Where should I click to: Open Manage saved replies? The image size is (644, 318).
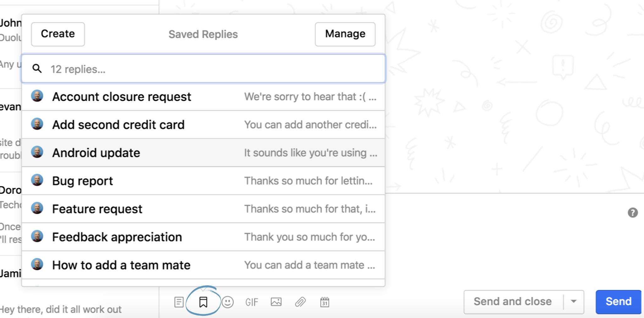[345, 34]
